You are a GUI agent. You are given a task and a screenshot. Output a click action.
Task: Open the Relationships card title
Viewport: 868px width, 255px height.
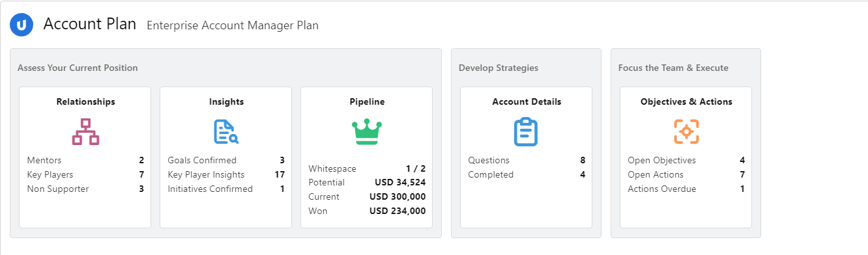[85, 101]
